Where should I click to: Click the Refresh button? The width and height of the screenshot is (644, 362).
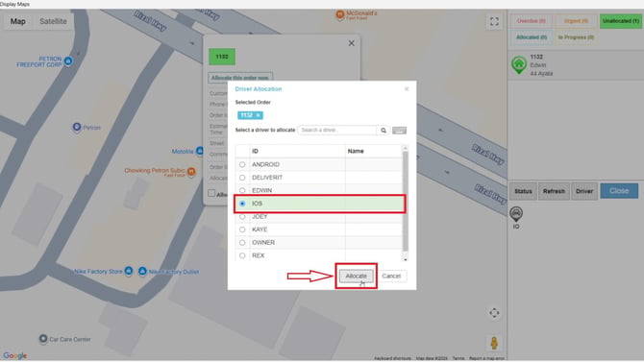554,191
